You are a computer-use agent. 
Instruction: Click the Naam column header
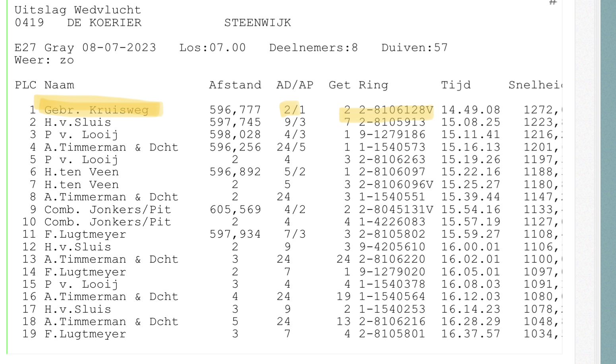[59, 85]
